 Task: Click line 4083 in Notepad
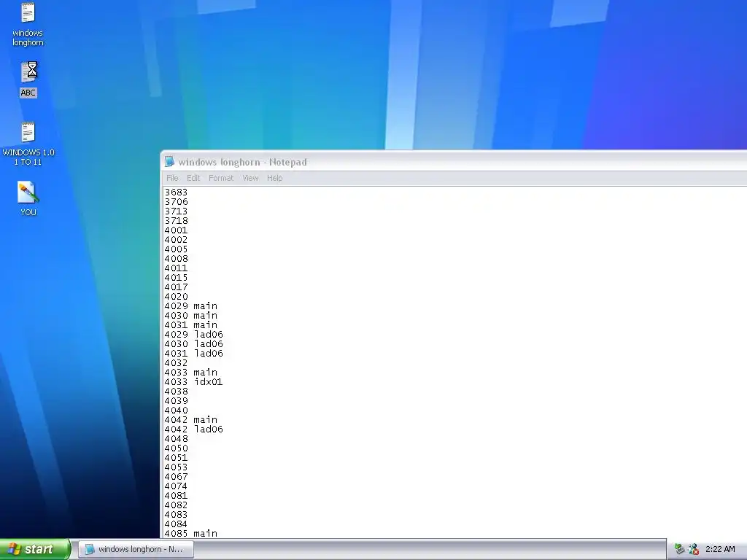point(176,515)
